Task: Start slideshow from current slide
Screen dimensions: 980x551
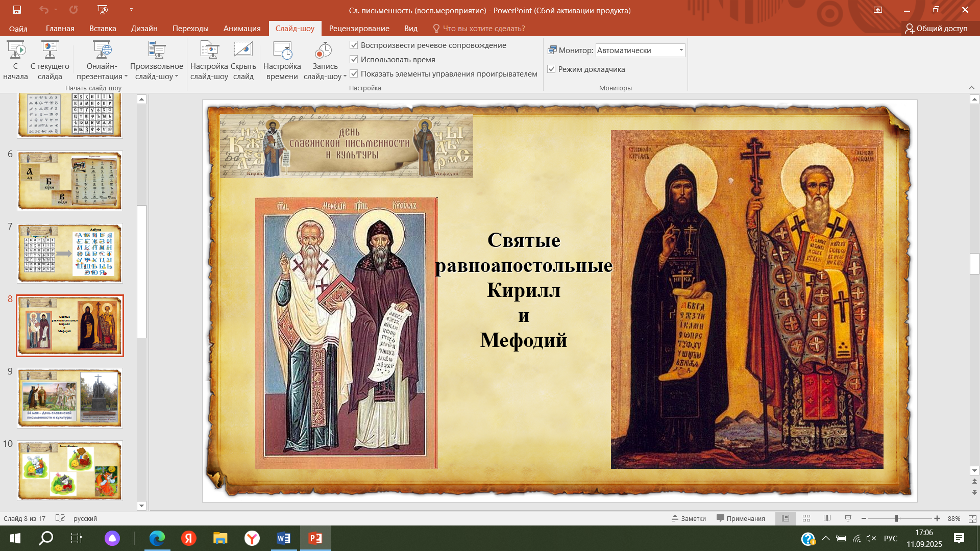Action: click(50, 50)
